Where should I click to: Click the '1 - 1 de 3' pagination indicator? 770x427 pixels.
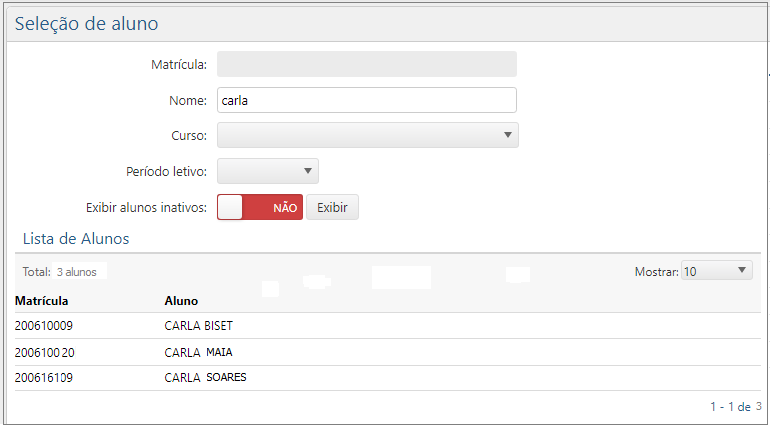coord(735,407)
